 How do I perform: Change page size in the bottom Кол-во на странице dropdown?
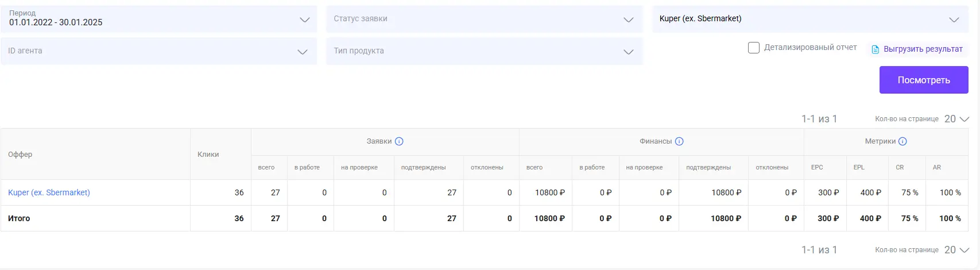956,250
